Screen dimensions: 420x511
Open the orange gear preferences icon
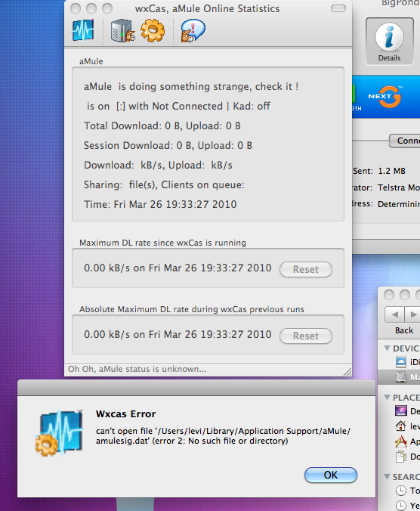[153, 30]
